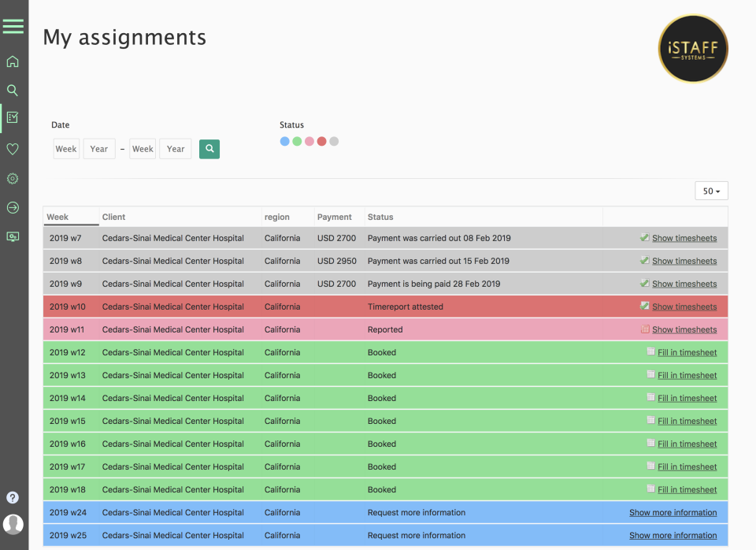Open the 50 rows per page dropdown

pyautogui.click(x=711, y=191)
